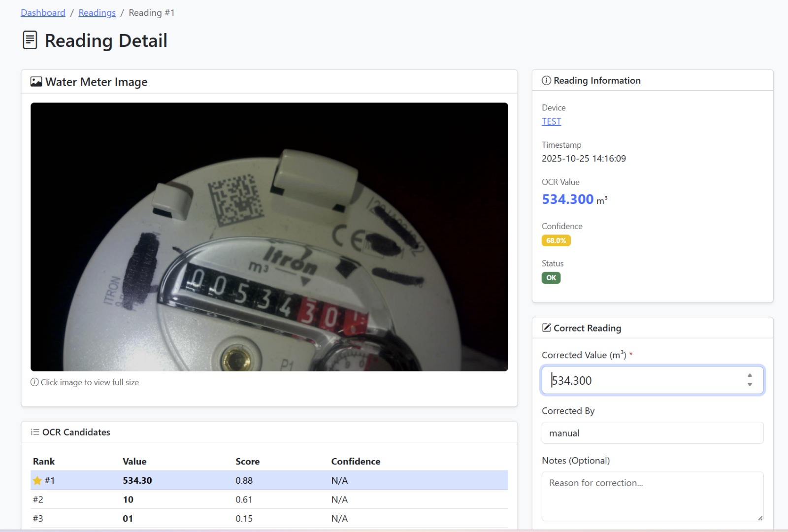Decrement Corrected Value with down arrow
The width and height of the screenshot is (788, 532).
click(750, 385)
